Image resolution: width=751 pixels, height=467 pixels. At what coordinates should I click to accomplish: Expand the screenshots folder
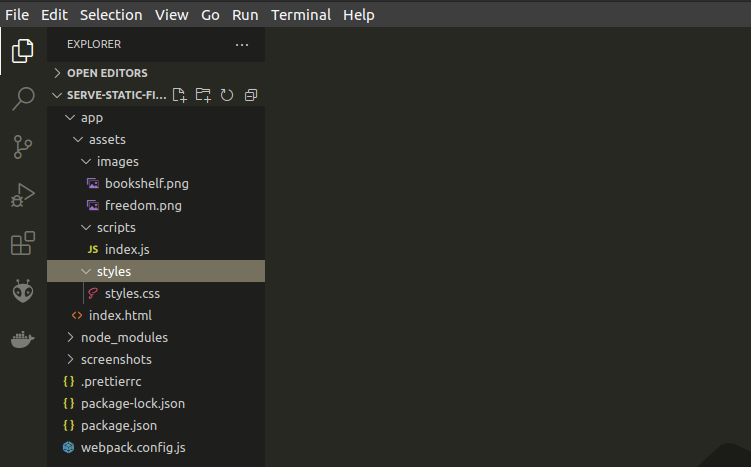116,359
